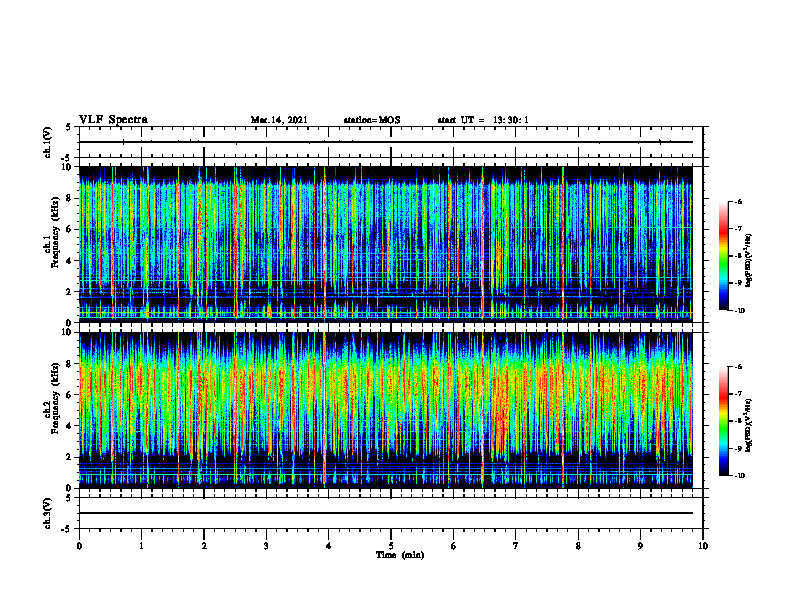Select the date text Mar.14, 2021
792x612 pixels.
(x=279, y=120)
